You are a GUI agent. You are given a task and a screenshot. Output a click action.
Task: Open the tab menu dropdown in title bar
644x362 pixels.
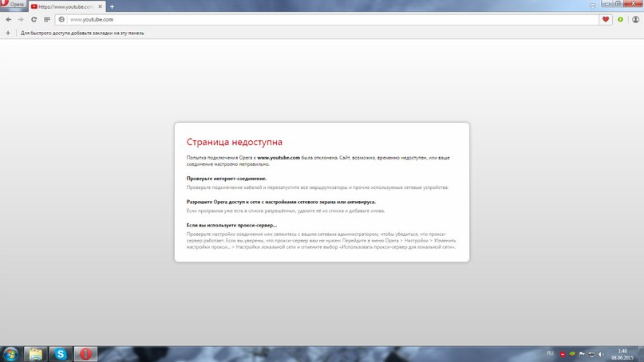click(x=592, y=6)
